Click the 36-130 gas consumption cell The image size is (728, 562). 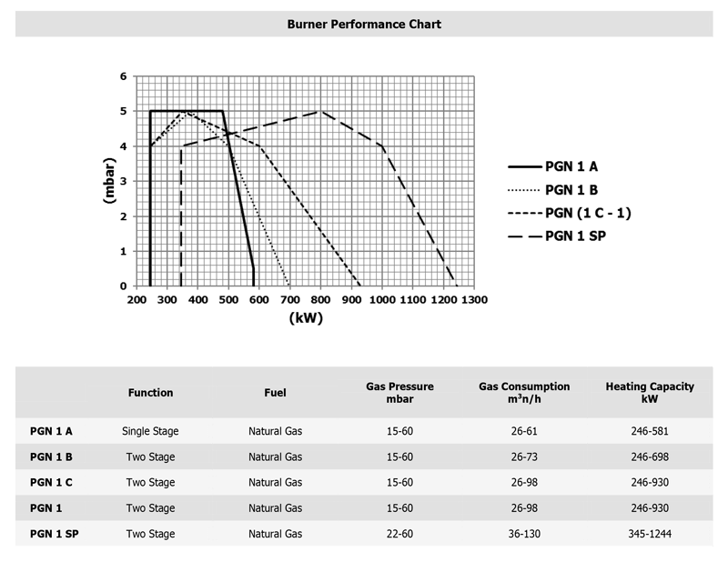click(524, 534)
